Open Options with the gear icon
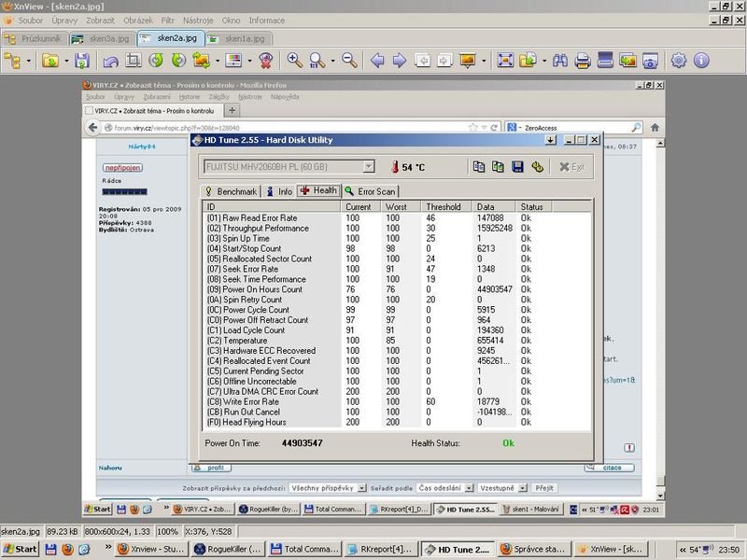The height and width of the screenshot is (560, 747). [x=679, y=61]
